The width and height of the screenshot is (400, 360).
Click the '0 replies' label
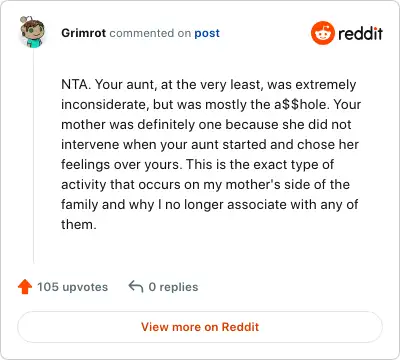[x=173, y=287]
